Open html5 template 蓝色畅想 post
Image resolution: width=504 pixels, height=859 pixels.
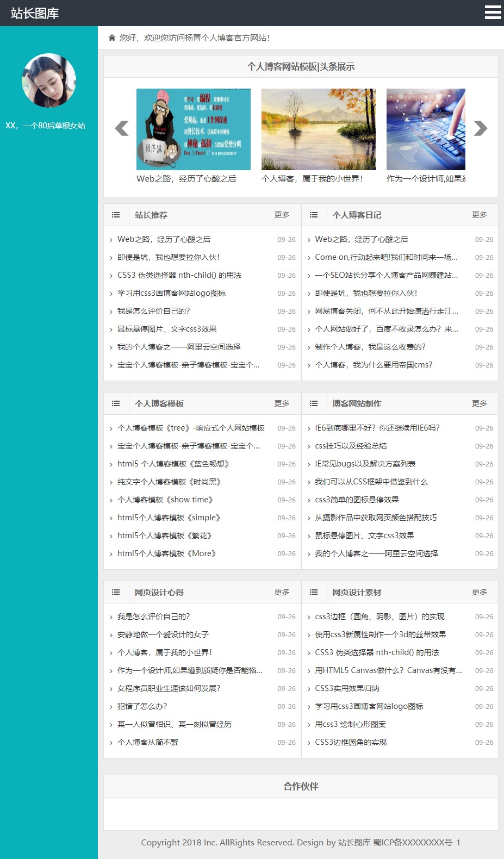coord(174,464)
